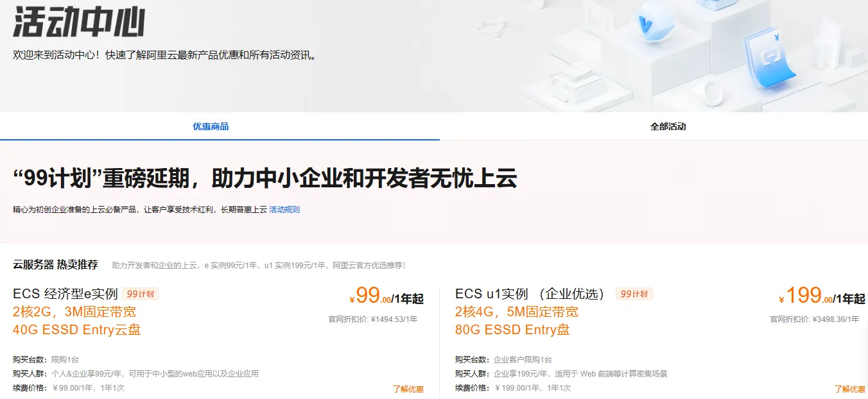
Task: Click the 99计划 badge on the u1实例 card
Action: click(633, 295)
